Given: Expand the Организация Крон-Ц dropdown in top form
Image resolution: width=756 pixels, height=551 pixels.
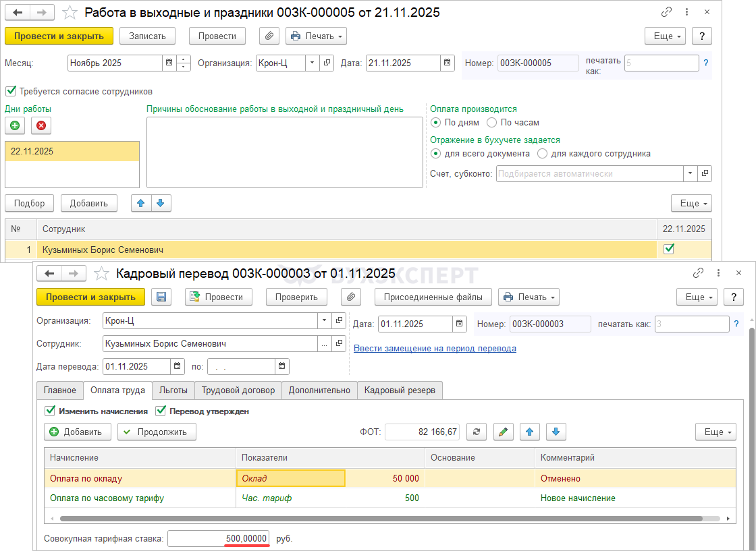Looking at the screenshot, I should [x=312, y=63].
